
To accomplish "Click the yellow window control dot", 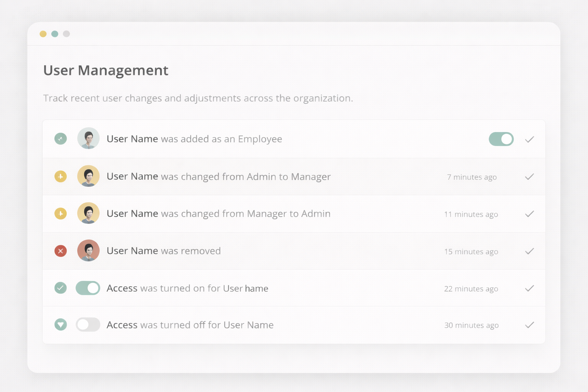I will [x=43, y=34].
